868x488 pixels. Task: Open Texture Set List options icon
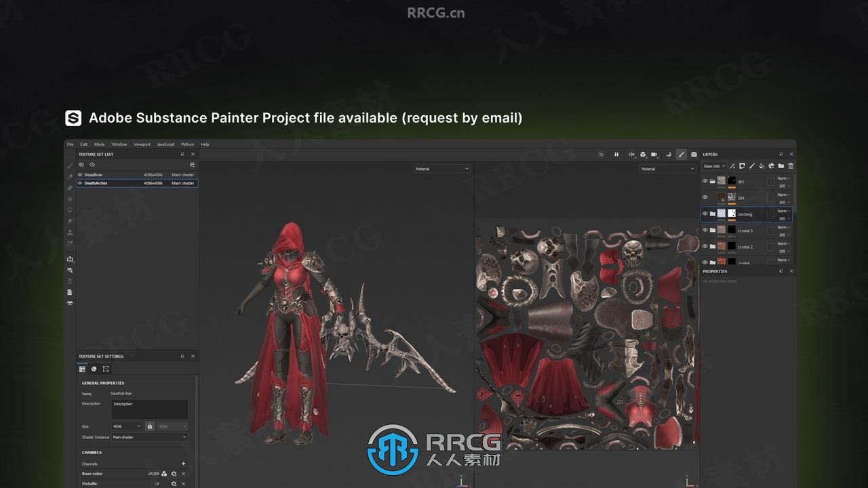193,165
